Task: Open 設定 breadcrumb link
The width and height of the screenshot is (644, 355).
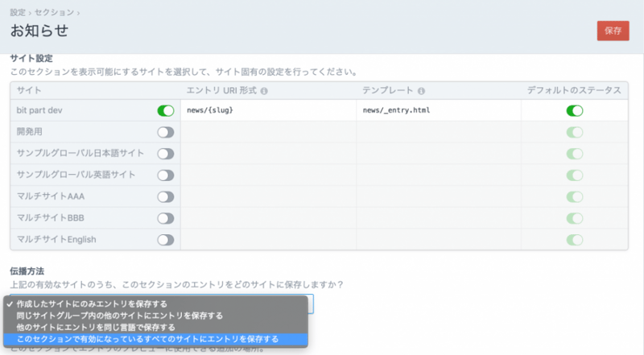Action: point(18,13)
